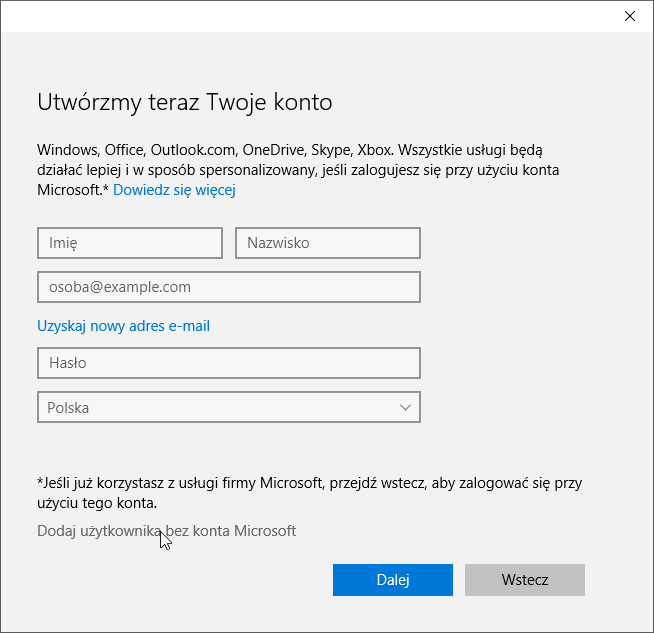Continue with the Dalej button
This screenshot has width=654, height=633.
pos(393,580)
